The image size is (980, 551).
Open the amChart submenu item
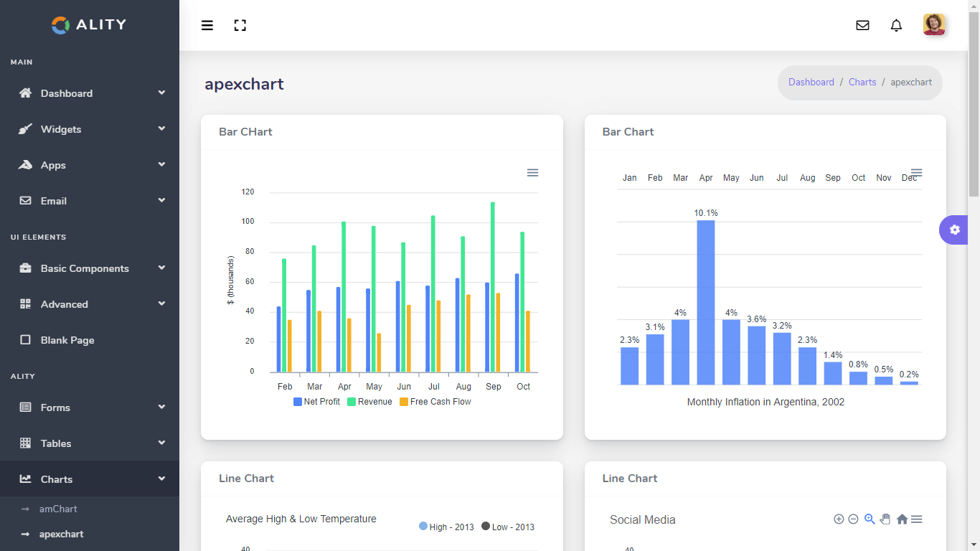58,509
